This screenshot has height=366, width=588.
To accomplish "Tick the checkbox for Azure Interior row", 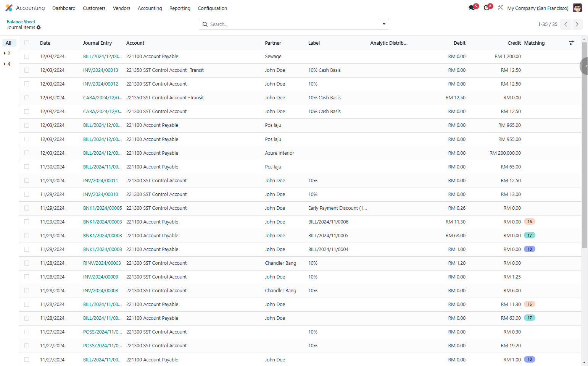I will pyautogui.click(x=27, y=153).
